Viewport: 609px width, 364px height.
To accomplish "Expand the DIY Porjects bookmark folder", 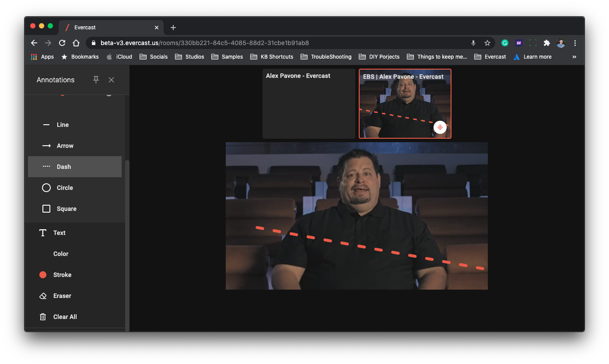I will [x=379, y=57].
